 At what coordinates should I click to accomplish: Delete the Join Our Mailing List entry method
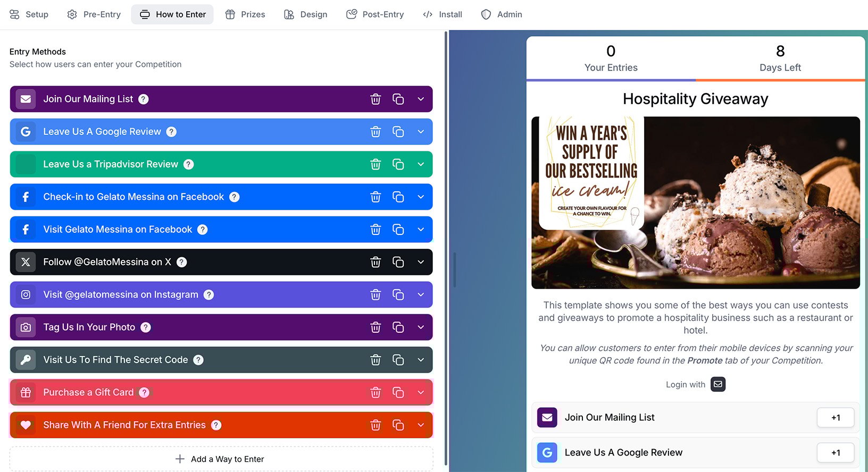pos(375,99)
